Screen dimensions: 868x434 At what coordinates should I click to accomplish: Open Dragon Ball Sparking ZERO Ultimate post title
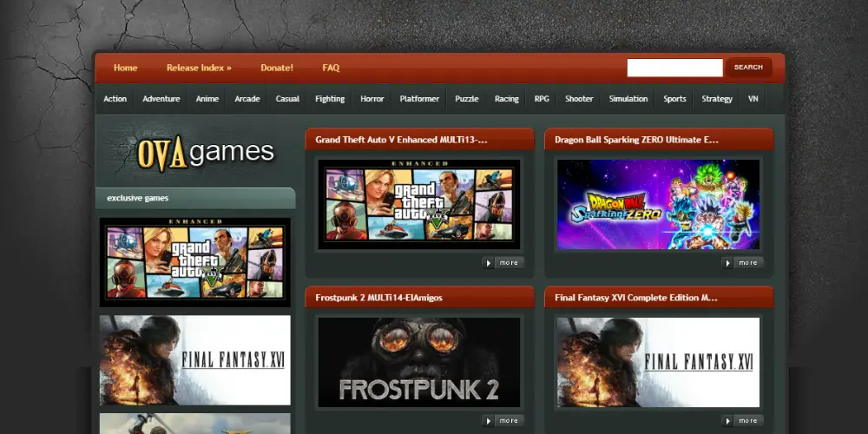636,140
